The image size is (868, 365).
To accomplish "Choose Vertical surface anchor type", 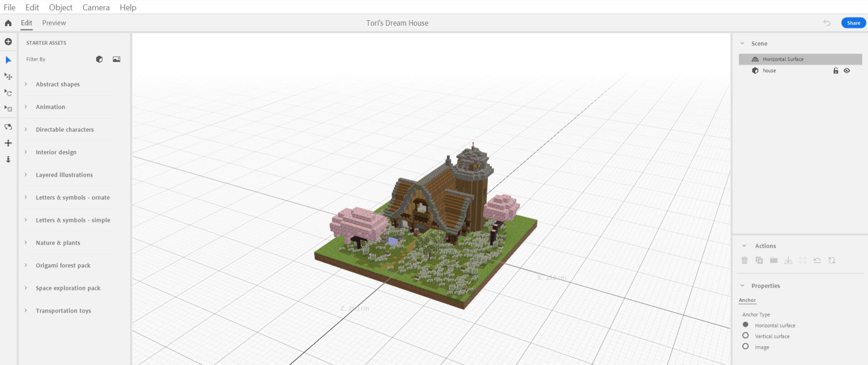I will click(746, 336).
